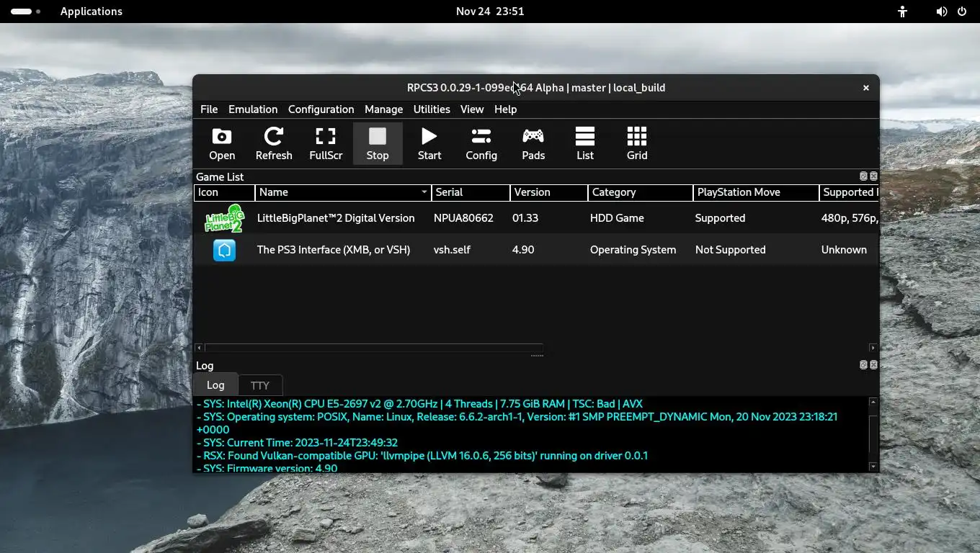Screen dimensions: 980x553
Task: Open the Applications menu in top bar
Action: coord(92,12)
